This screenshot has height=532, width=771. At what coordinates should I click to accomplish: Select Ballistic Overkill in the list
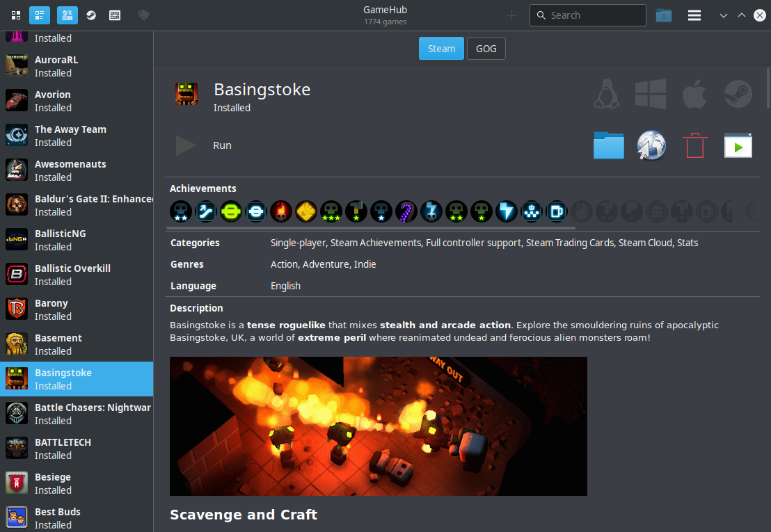[77, 275]
